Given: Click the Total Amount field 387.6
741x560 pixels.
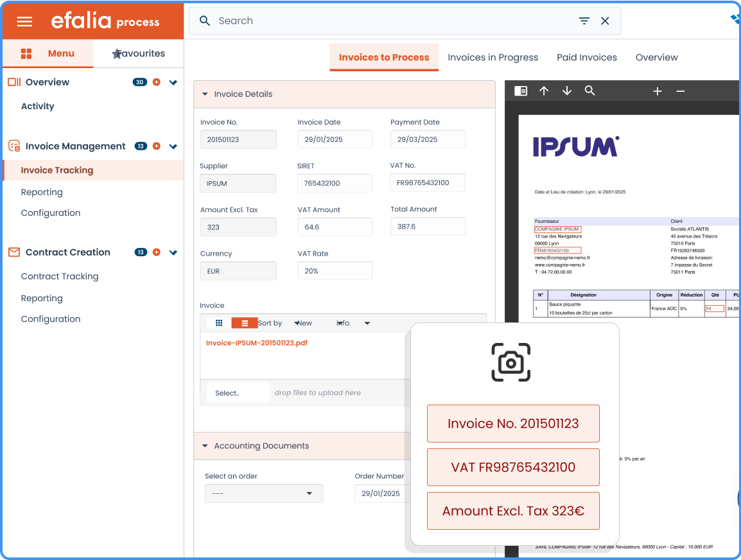Looking at the screenshot, I should (428, 226).
